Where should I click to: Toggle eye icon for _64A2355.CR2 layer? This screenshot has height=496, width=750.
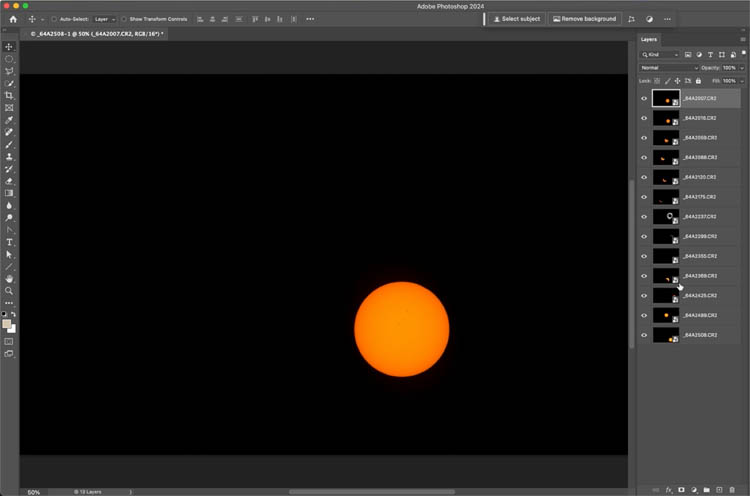(x=644, y=256)
